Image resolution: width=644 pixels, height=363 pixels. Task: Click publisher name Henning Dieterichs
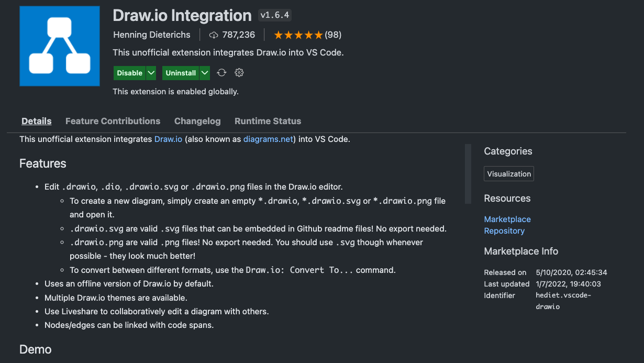[152, 35]
